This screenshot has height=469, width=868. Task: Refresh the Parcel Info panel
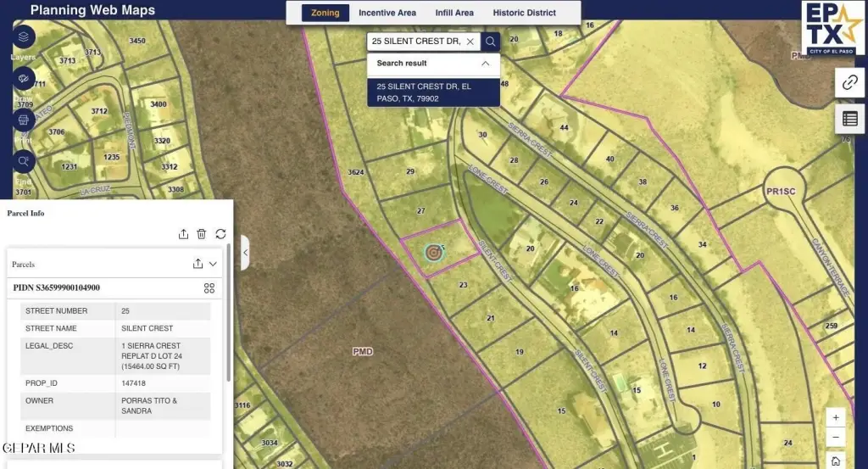(220, 234)
